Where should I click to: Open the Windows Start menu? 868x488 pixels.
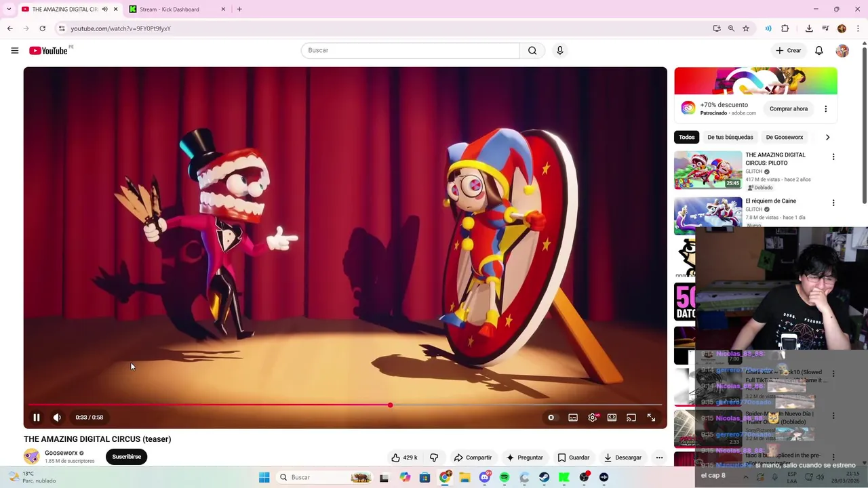(264, 477)
